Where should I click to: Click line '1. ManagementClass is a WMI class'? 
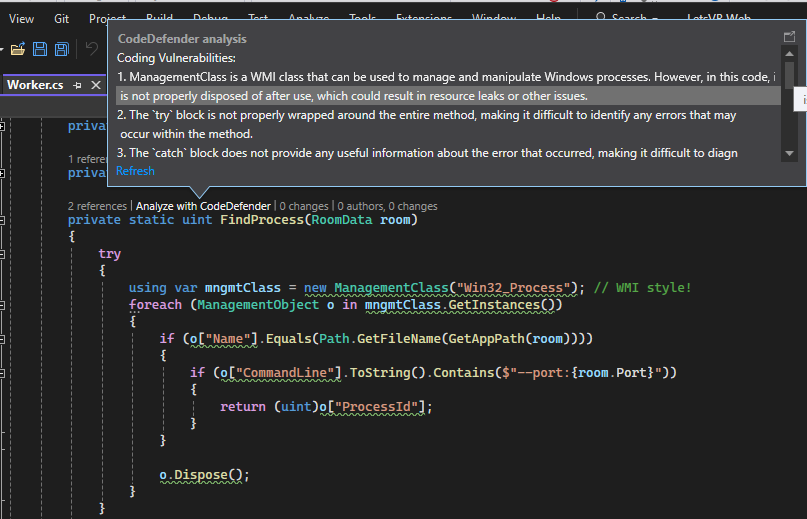pos(446,77)
